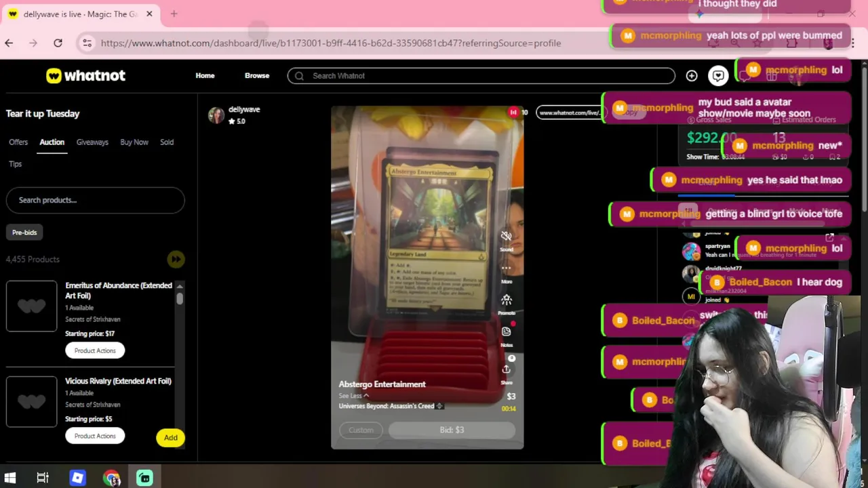Click the yellow Add button

pyautogui.click(x=170, y=438)
